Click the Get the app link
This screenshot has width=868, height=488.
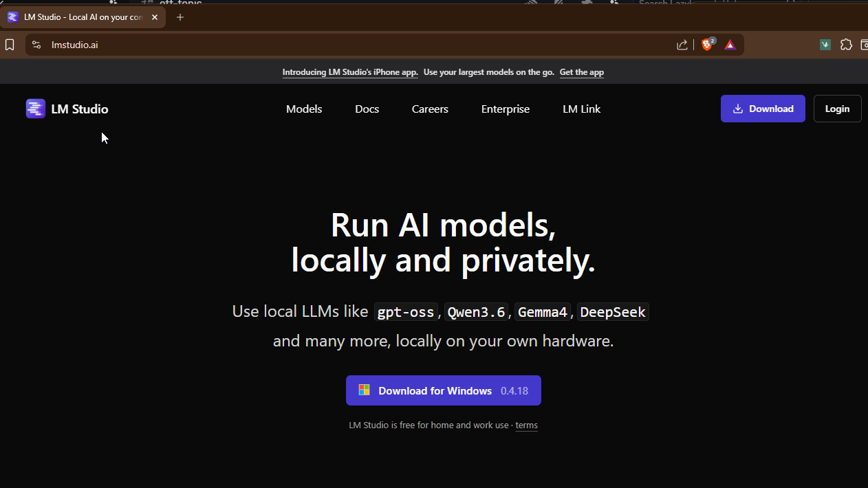tap(582, 72)
